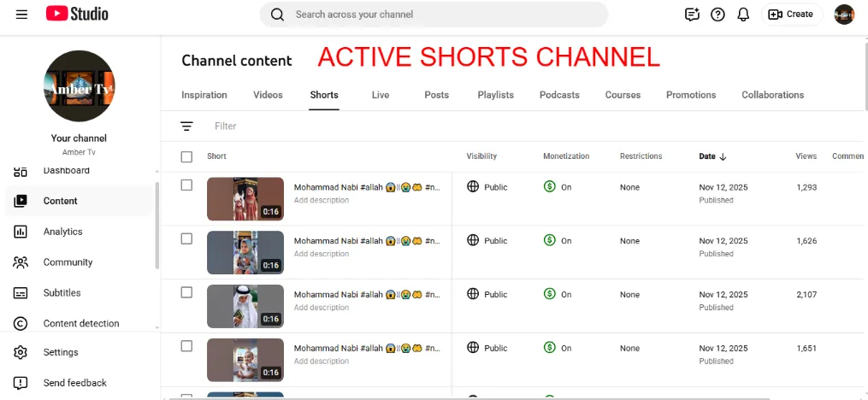
Task: Open the Collaborations tab
Action: [773, 95]
